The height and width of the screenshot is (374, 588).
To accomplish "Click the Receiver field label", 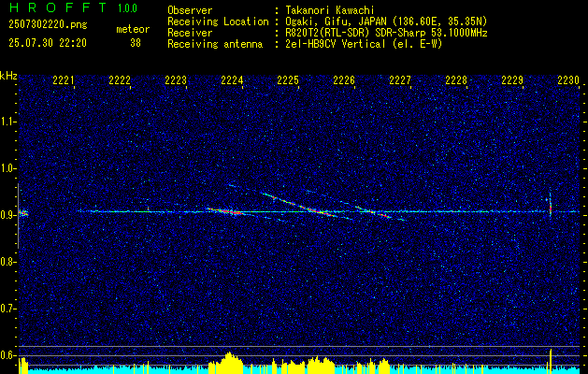I will coord(190,33).
